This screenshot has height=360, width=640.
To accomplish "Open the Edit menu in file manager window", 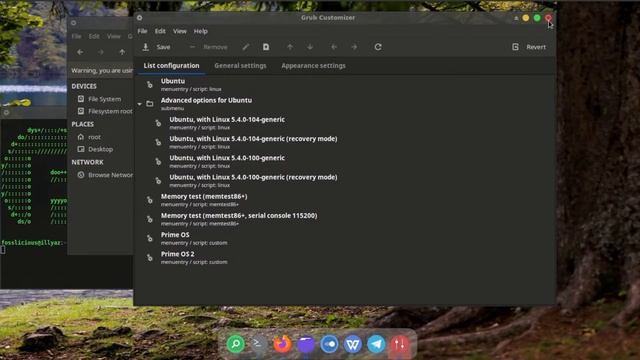I will 94,36.
